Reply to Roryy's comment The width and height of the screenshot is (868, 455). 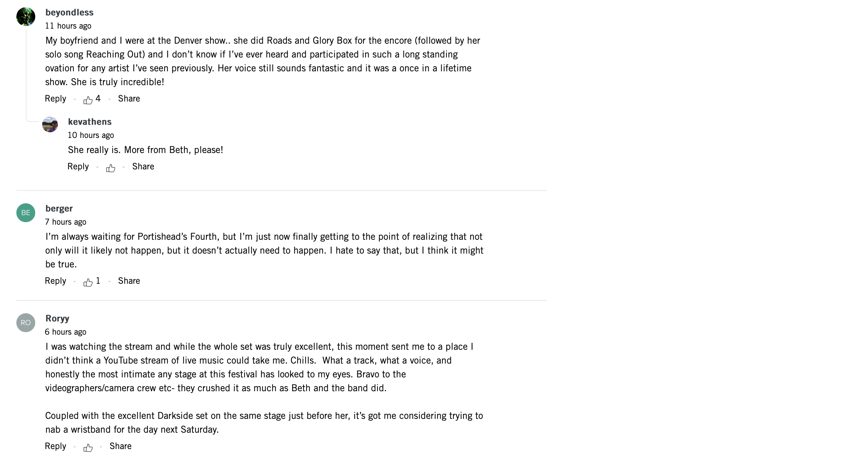coord(56,446)
